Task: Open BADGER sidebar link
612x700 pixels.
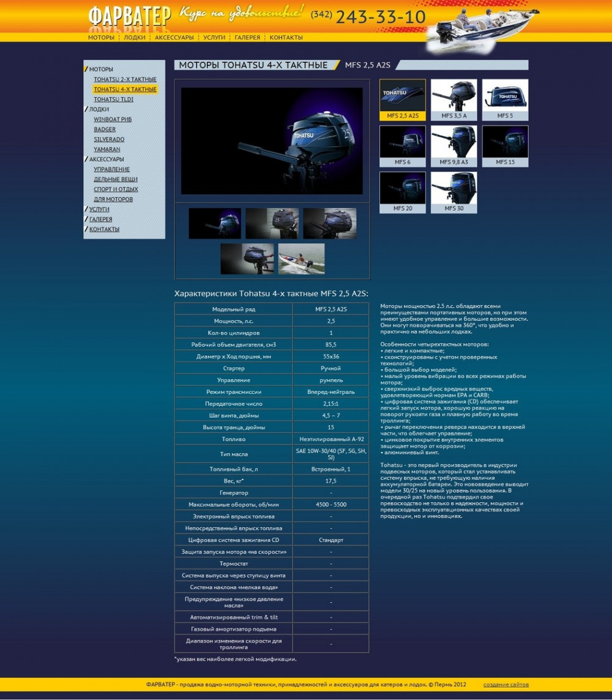Action: point(105,129)
